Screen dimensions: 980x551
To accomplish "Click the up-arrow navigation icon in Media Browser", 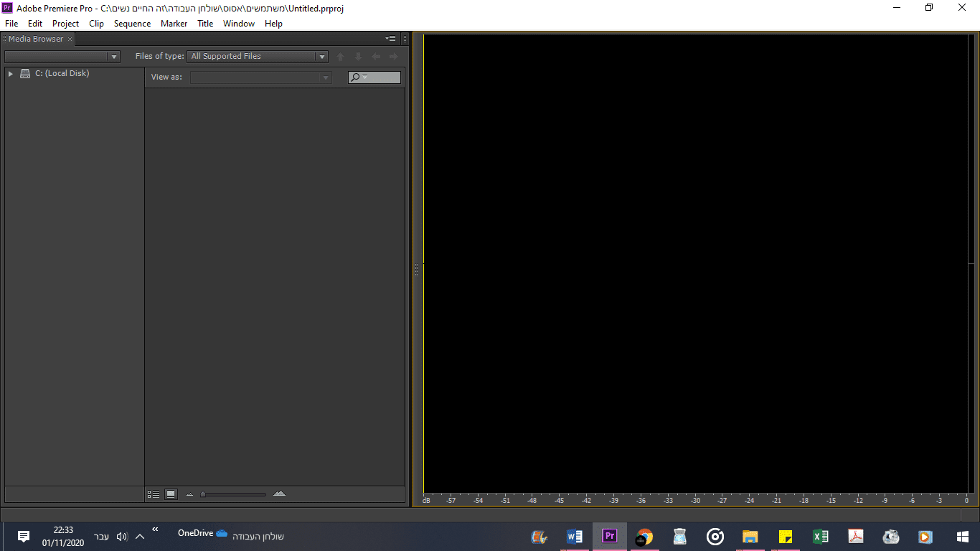I will 341,56.
